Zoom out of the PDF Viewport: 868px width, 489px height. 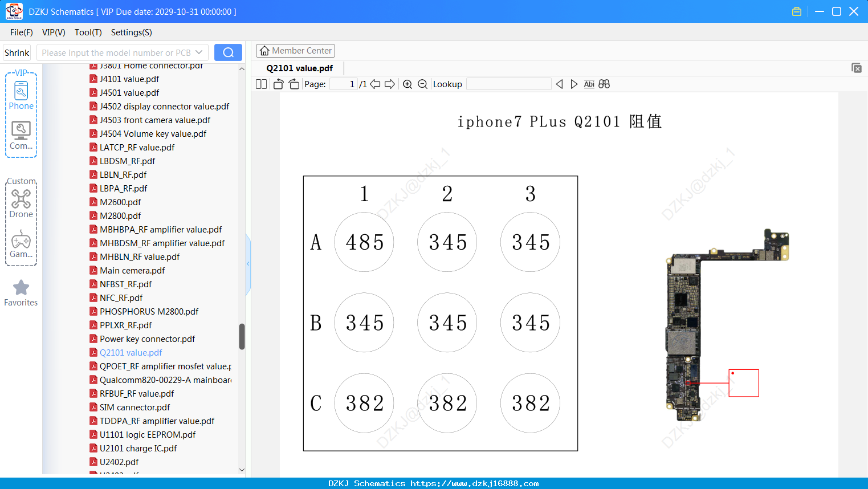pos(422,84)
